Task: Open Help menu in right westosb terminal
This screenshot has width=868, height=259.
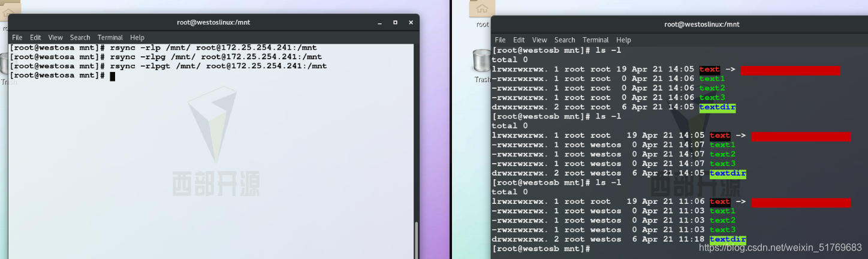Action: click(x=623, y=40)
